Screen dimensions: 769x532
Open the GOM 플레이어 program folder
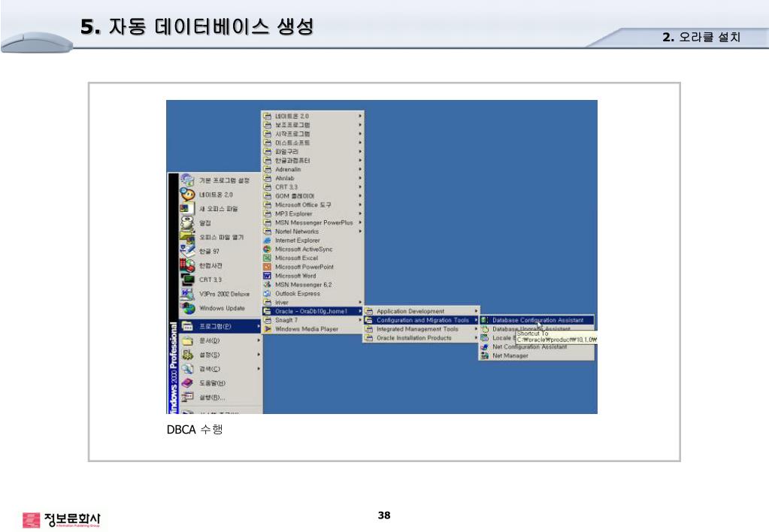pos(313,195)
